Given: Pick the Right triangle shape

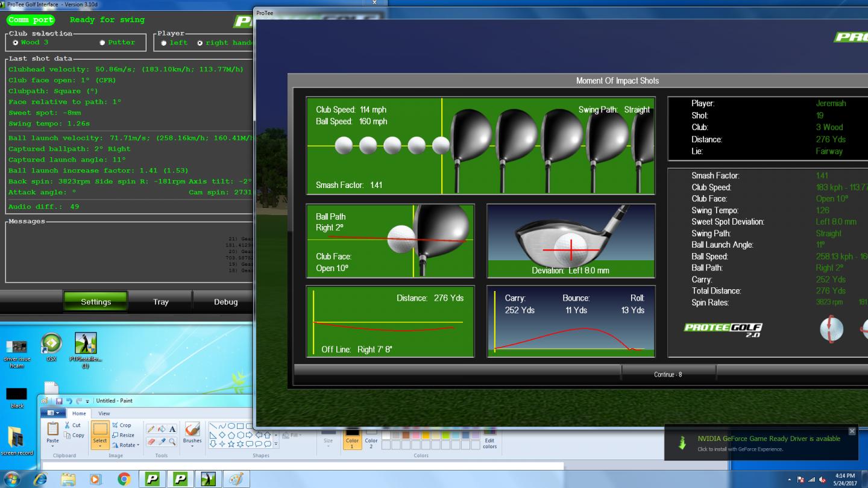Looking at the screenshot, I should (213, 435).
